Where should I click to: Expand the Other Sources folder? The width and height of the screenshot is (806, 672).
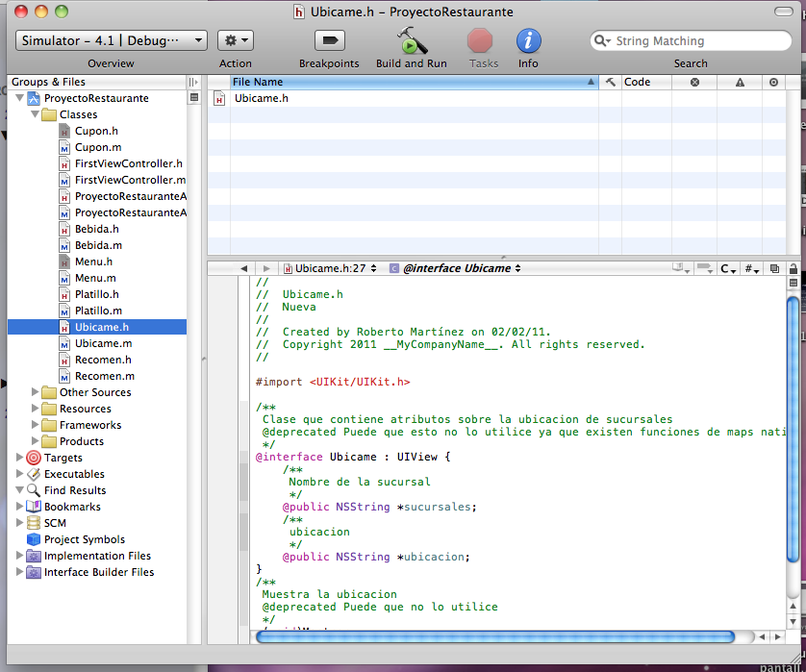click(35, 392)
